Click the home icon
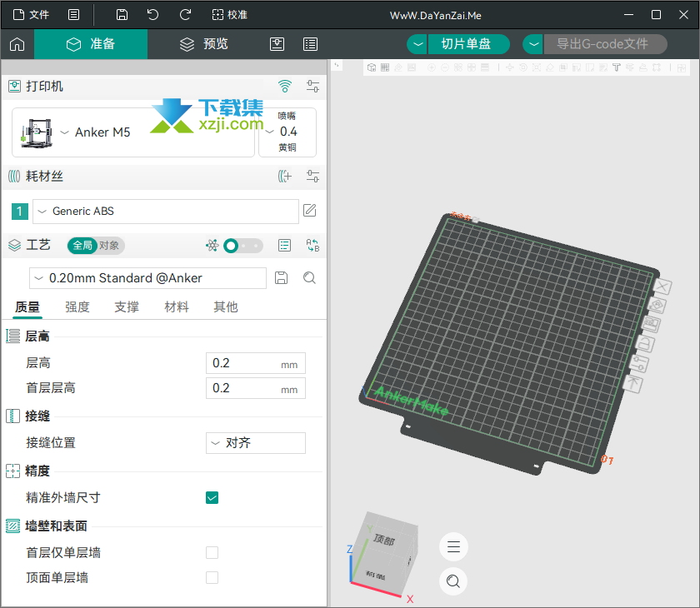Screen dimensions: 700x608 coord(17,44)
